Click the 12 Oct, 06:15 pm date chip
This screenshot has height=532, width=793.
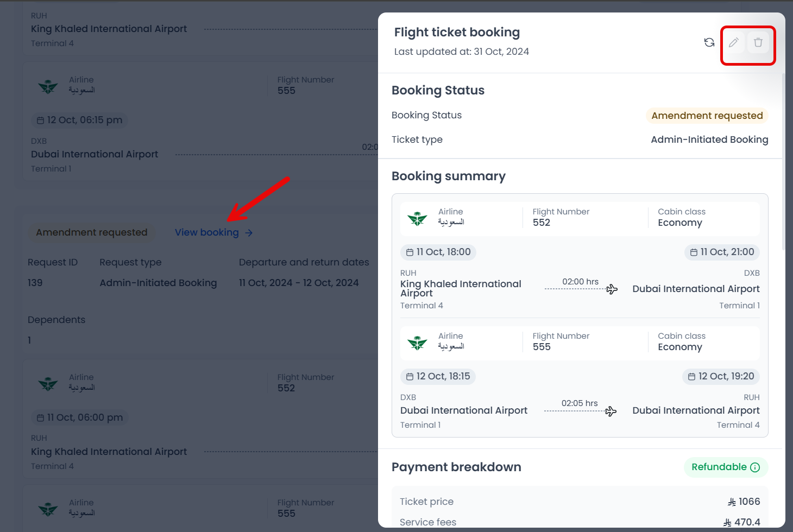[79, 120]
